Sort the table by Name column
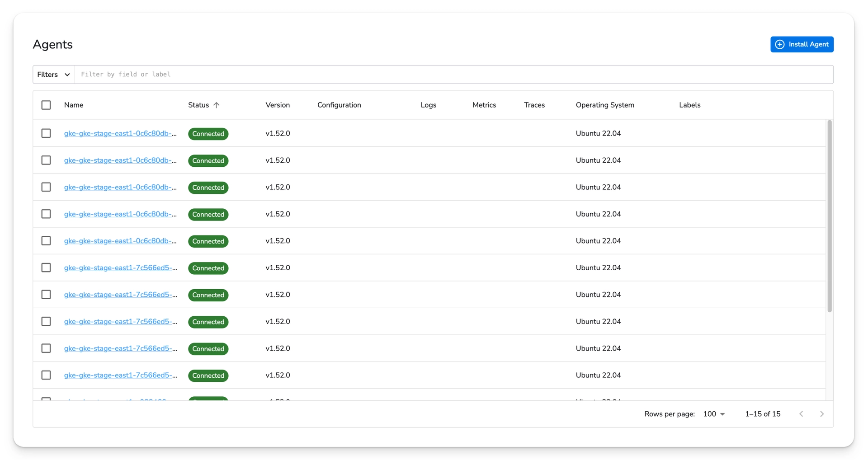Image resolution: width=868 pixels, height=460 pixels. coord(74,105)
